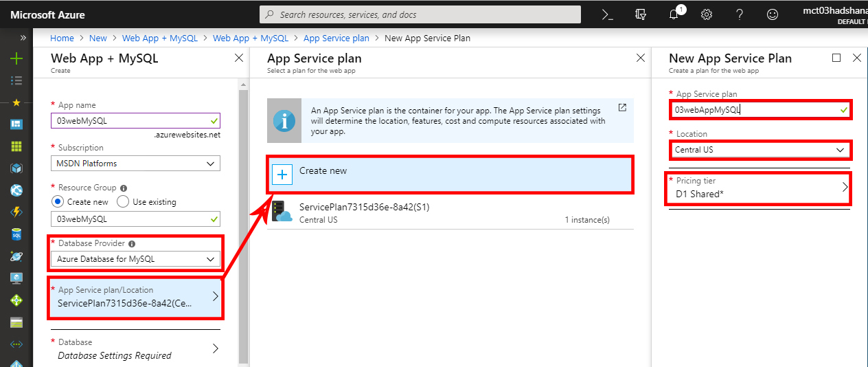Open Dashboard icon in sidebar
Screen dimensions: 868x367
click(x=16, y=124)
